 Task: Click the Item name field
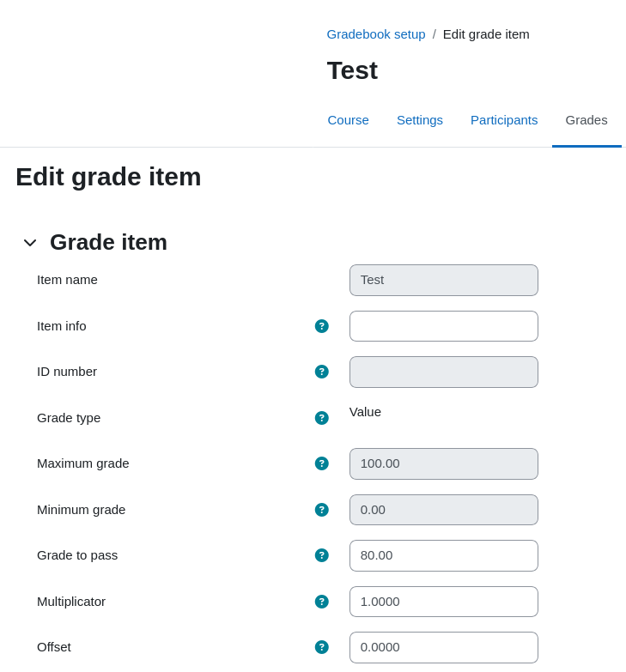tap(444, 281)
